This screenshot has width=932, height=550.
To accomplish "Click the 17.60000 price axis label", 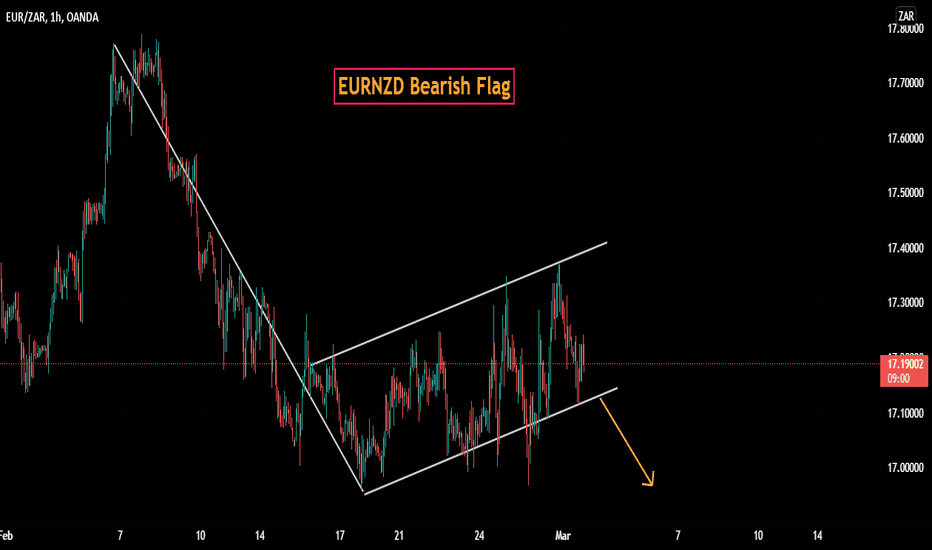I will [905, 138].
